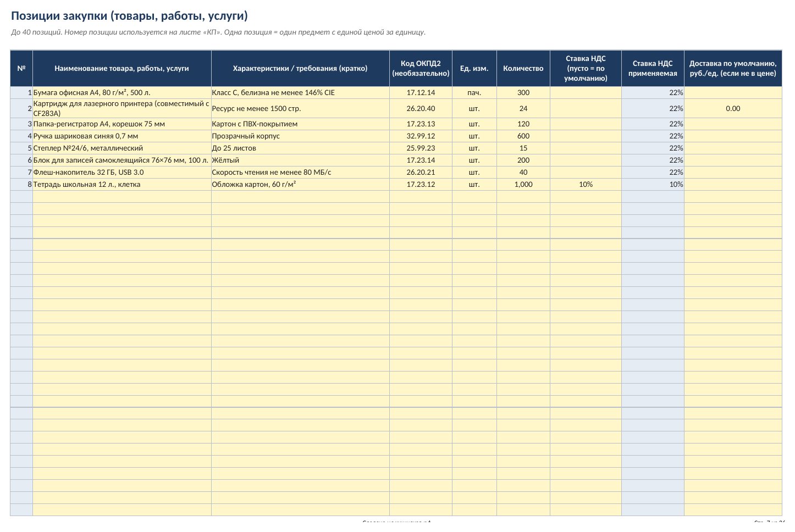Select the 'Жёлтый' characteristics cell
The image size is (795, 532).
pos(300,160)
